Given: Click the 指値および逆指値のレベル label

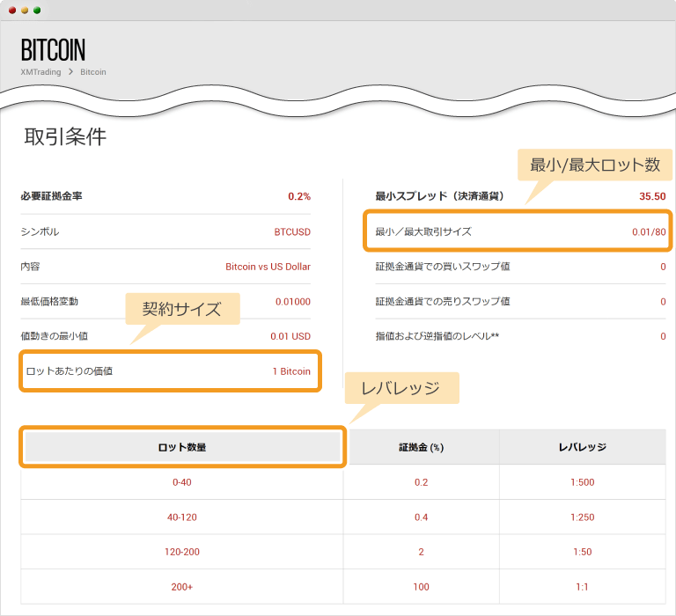Looking at the screenshot, I should pos(437,336).
